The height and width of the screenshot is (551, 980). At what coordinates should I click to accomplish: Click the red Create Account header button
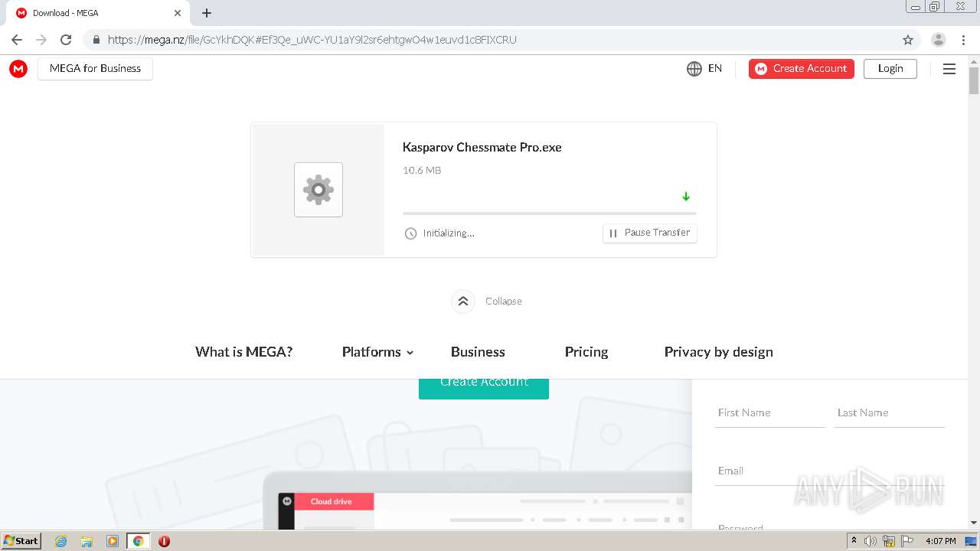802,69
